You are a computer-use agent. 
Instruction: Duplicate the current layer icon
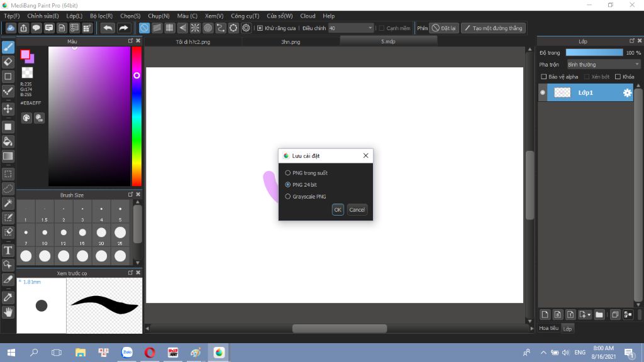tap(615, 315)
